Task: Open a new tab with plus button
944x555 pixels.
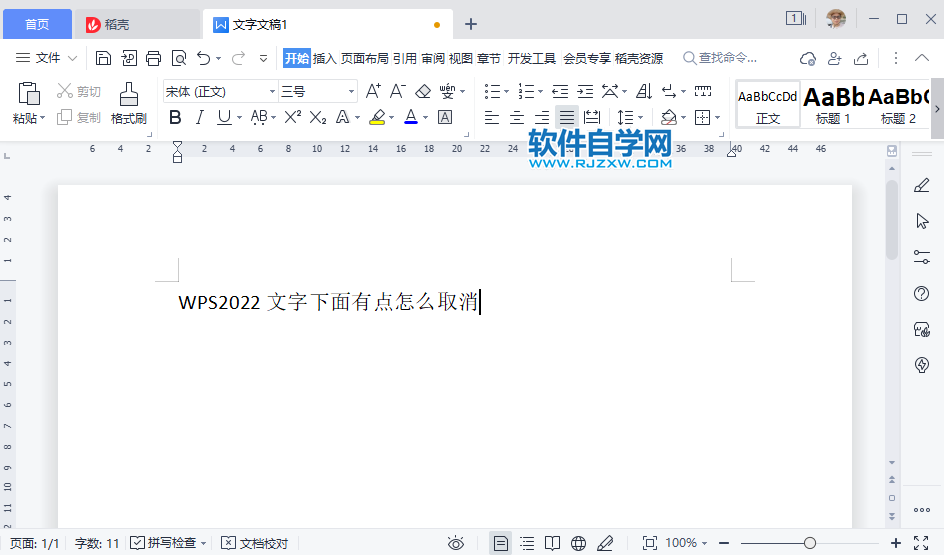Action: pyautogui.click(x=471, y=24)
